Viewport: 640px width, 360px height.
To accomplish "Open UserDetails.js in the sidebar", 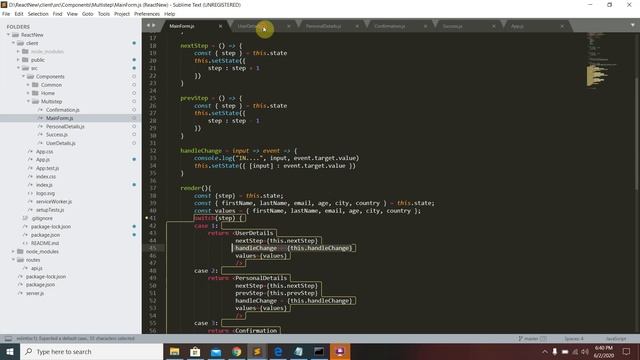I will (61, 143).
